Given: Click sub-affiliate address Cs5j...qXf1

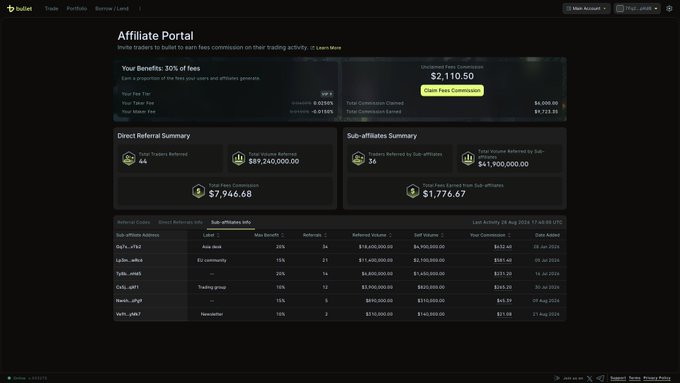Looking at the screenshot, I should click(x=127, y=287).
